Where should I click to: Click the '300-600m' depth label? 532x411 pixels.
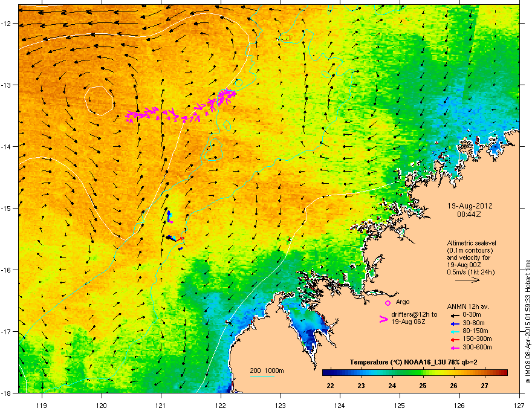(477, 348)
